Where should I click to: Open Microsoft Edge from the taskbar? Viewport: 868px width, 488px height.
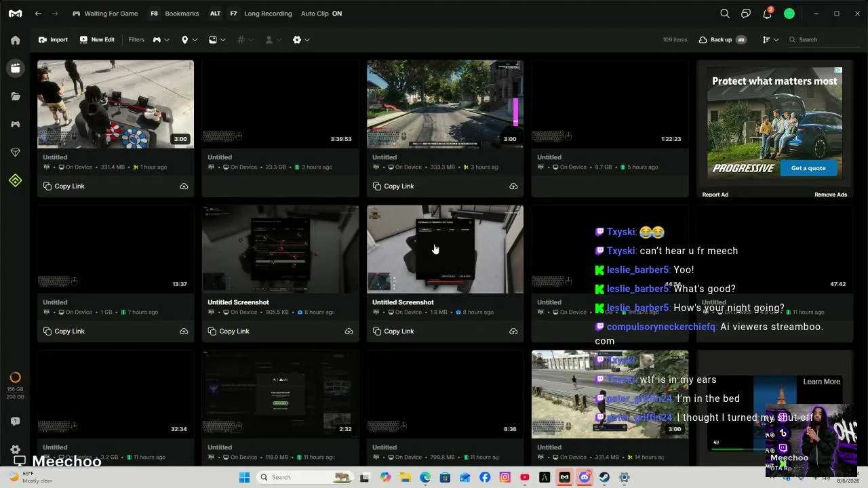point(425,477)
